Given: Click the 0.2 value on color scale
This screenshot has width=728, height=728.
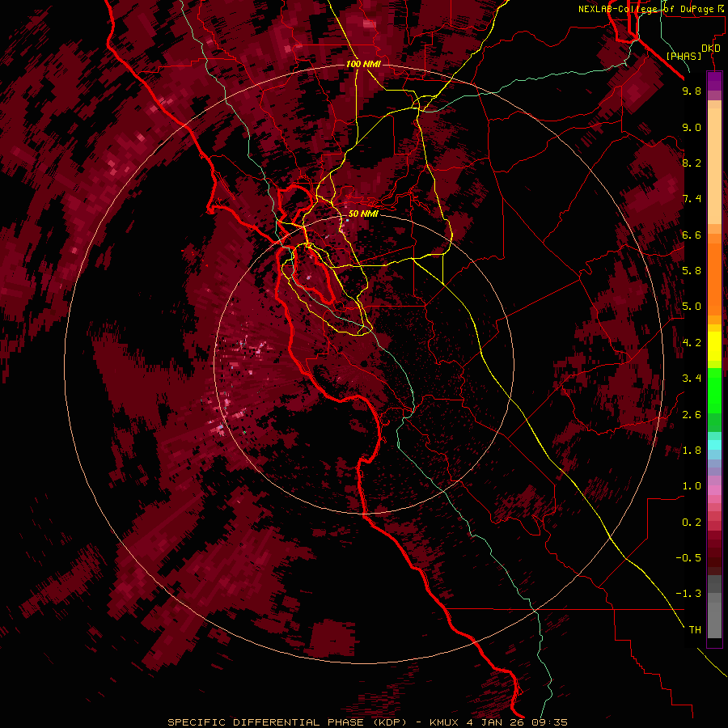Looking at the screenshot, I should click(x=692, y=523).
